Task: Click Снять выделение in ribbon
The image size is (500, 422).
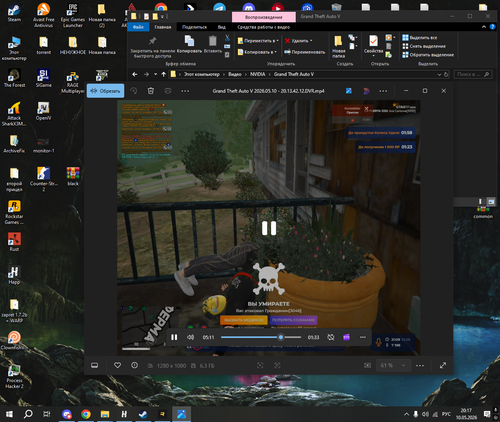Action: pyautogui.click(x=424, y=46)
